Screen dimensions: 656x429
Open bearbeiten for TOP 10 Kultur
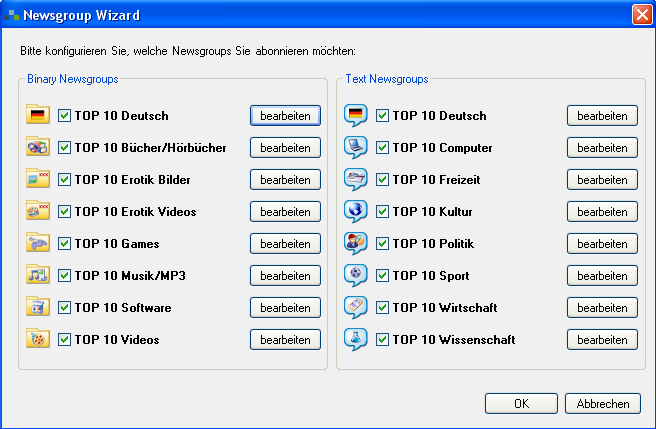click(602, 211)
